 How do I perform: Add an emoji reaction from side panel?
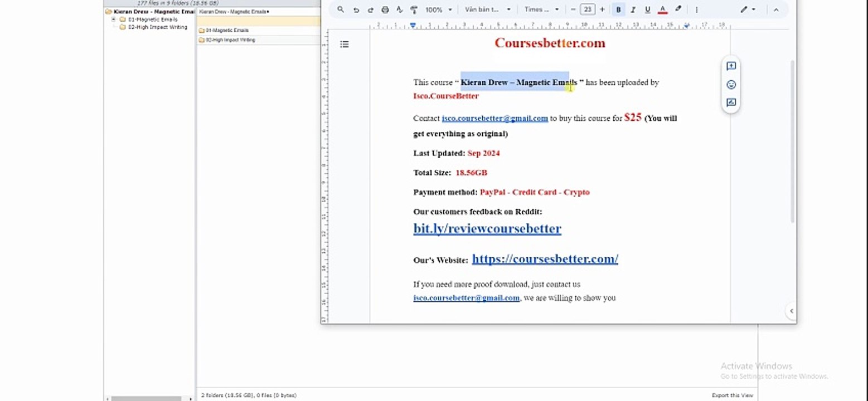point(731,85)
